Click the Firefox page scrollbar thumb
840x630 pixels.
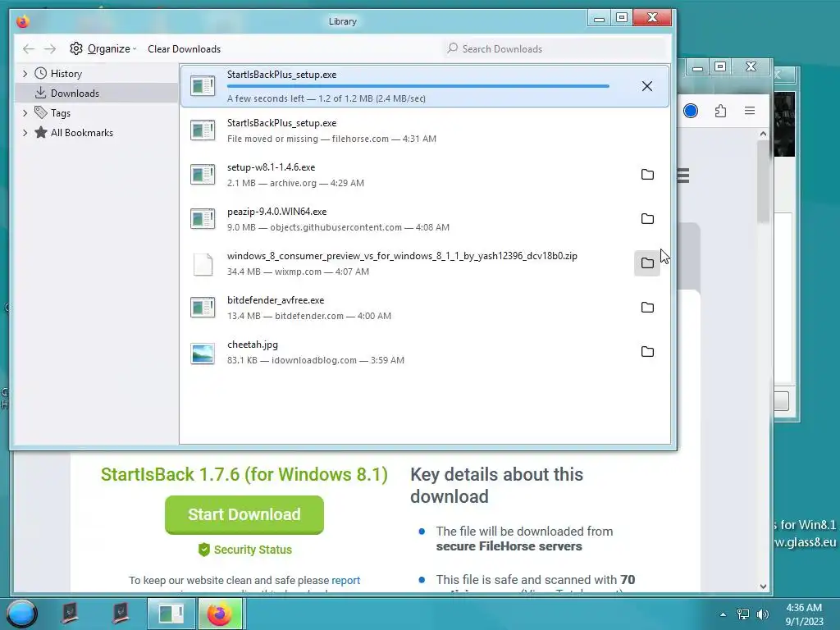point(764,182)
